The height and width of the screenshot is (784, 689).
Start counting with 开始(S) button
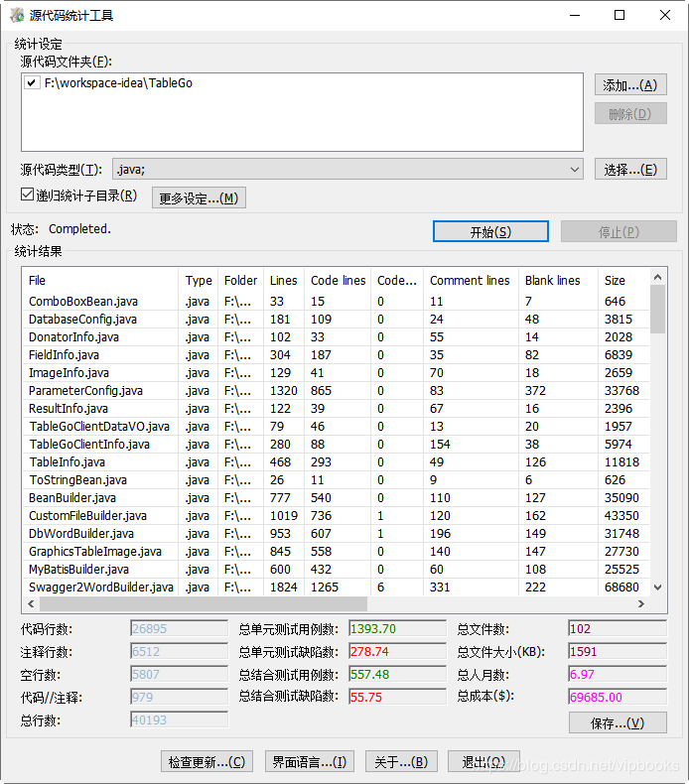490,231
